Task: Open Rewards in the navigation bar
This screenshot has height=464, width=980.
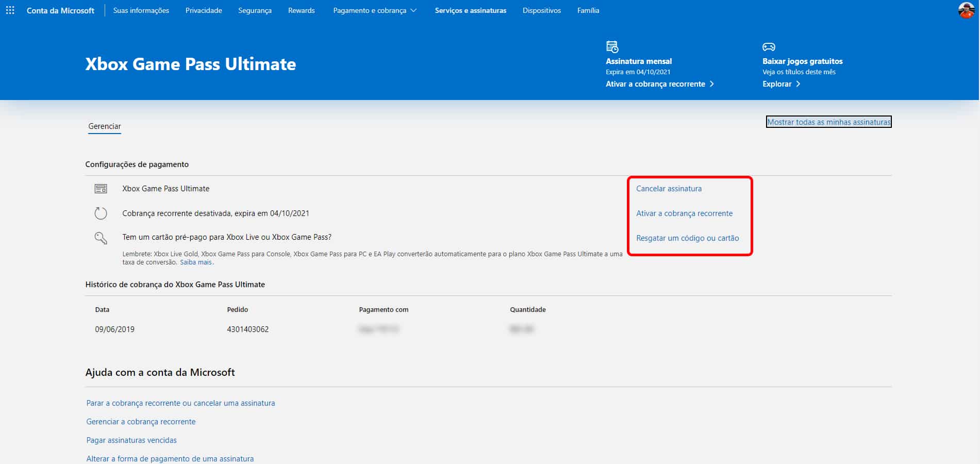Action: point(302,10)
